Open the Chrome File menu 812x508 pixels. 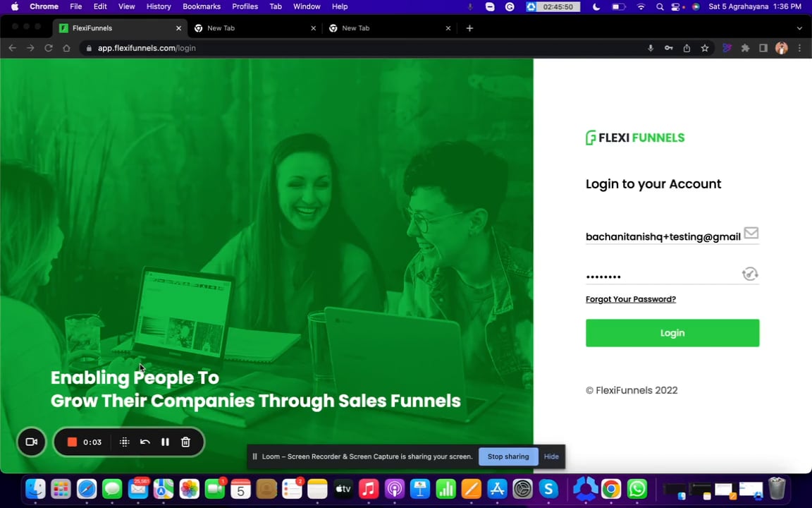[75, 7]
